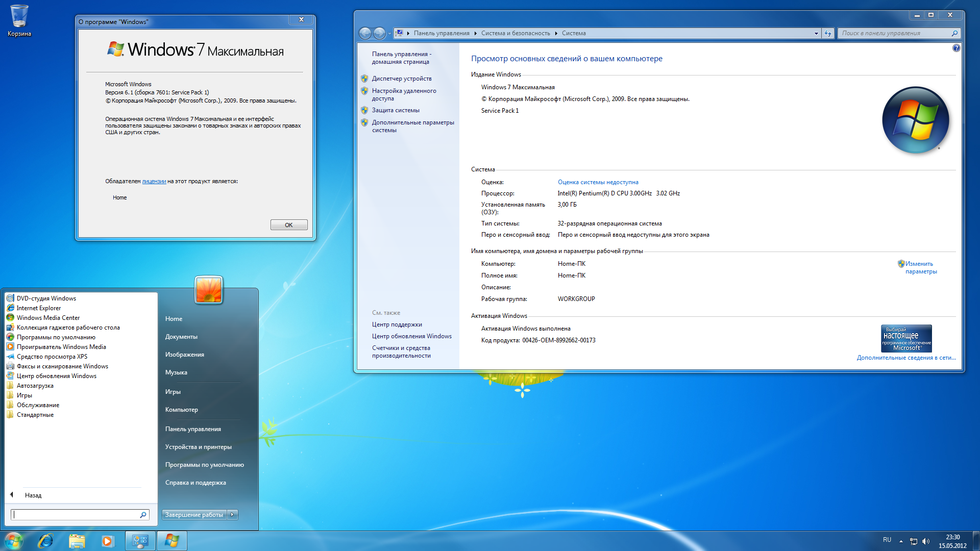Launch Windows Media Player from taskbar
This screenshot has height=551, width=980.
[x=107, y=541]
